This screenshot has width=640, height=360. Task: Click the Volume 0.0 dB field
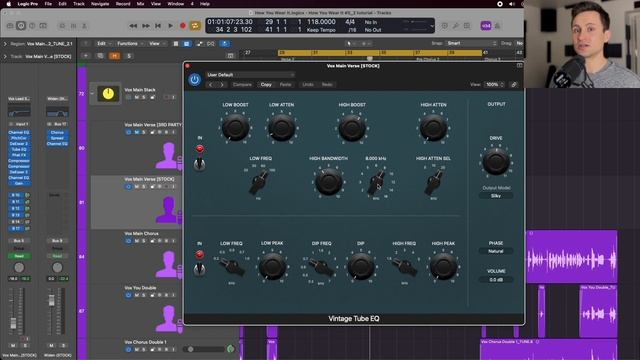pyautogui.click(x=496, y=280)
